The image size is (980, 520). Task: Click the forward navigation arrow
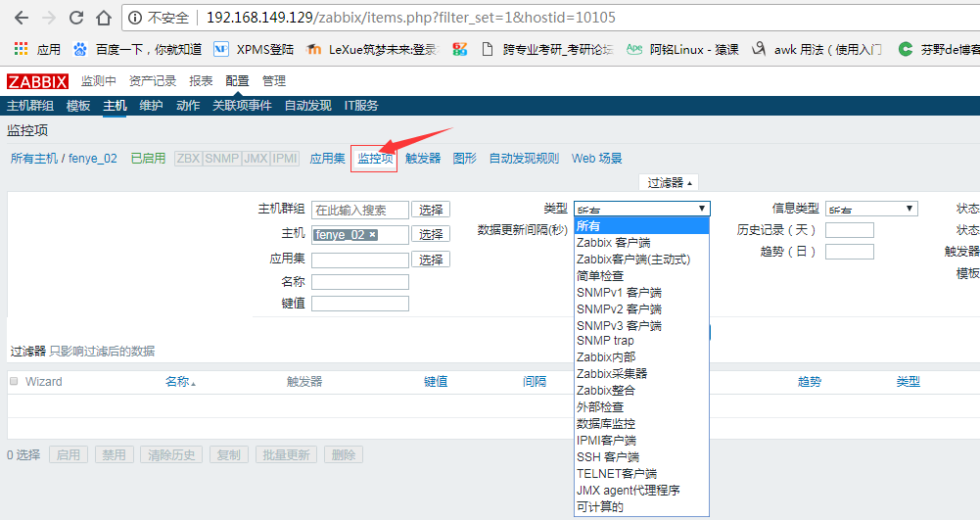(x=49, y=18)
